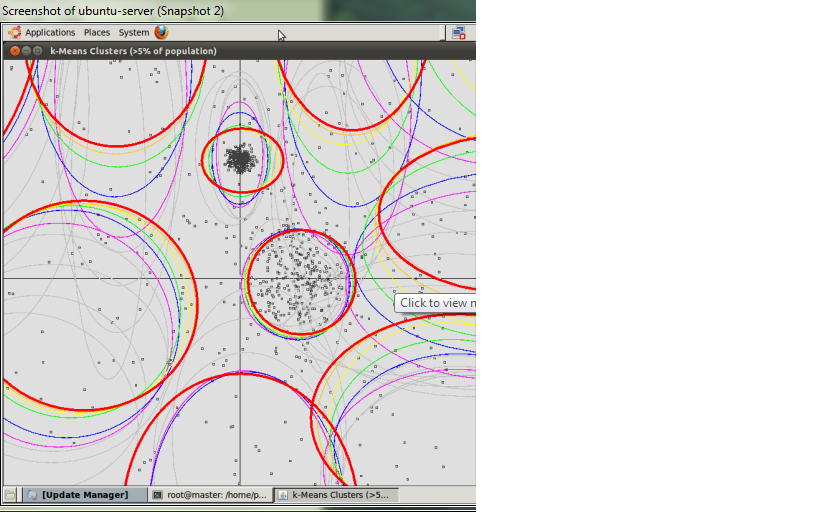
Task: Click the show desktop icon in the bottom panel
Action: pyautogui.click(x=10, y=495)
